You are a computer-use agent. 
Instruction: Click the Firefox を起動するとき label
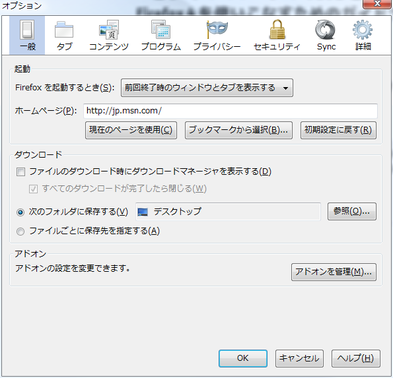point(65,88)
